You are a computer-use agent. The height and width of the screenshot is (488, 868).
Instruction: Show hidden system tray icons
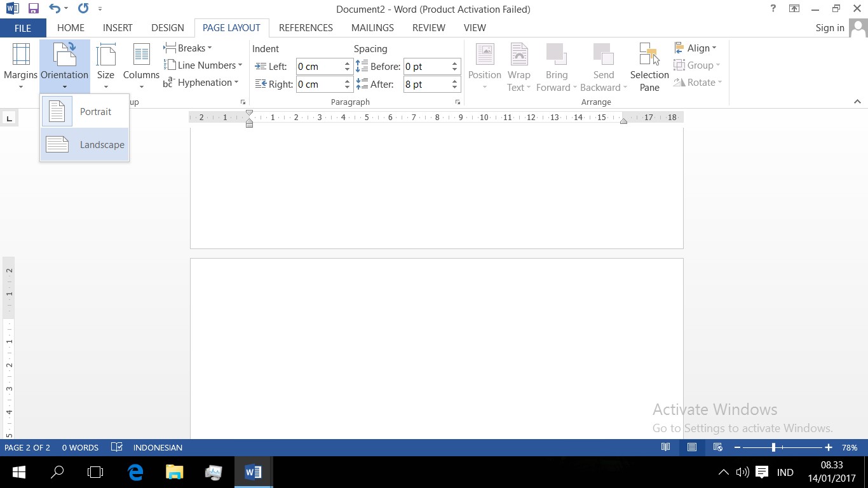(x=723, y=472)
